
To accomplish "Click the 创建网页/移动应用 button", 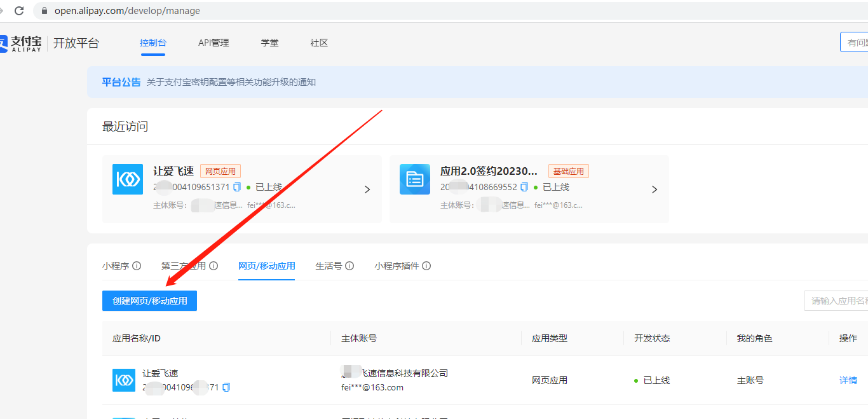I will 149,301.
